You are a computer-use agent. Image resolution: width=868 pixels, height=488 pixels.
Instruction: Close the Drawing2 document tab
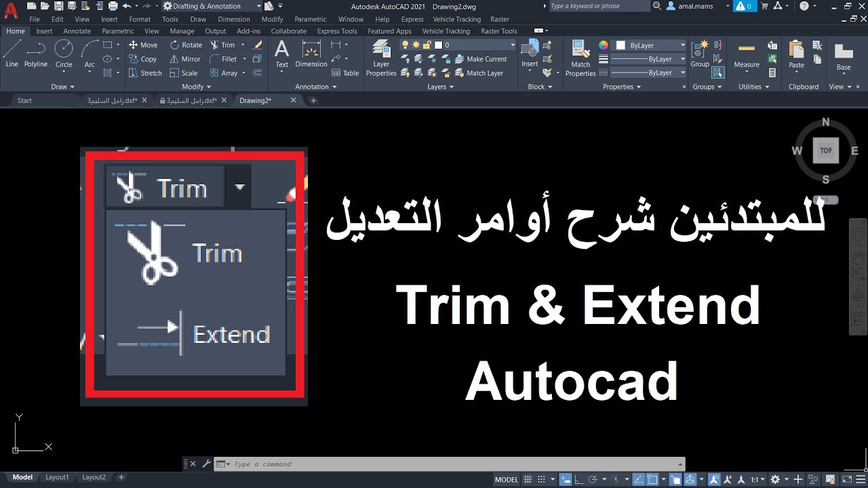(294, 100)
